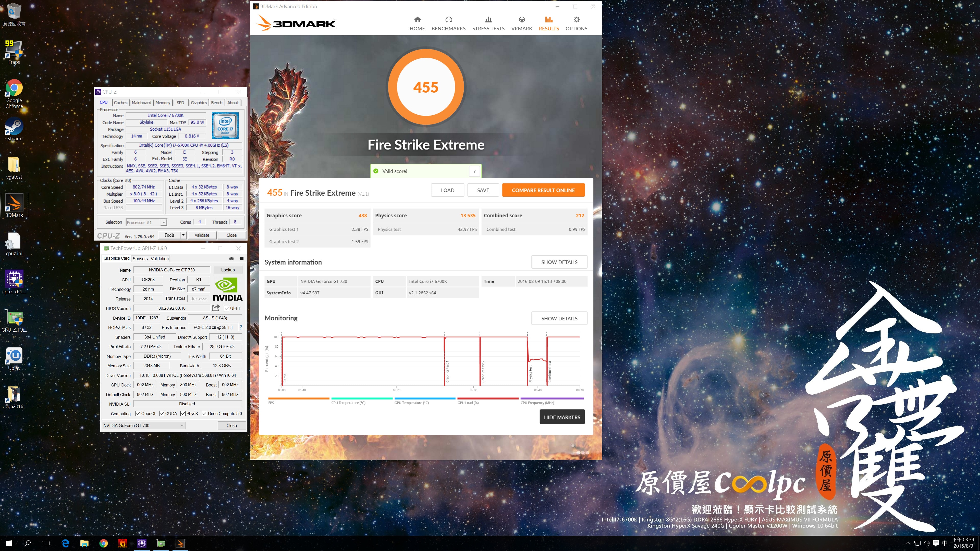Click COMPARE RESULT ONLINE button

[543, 190]
